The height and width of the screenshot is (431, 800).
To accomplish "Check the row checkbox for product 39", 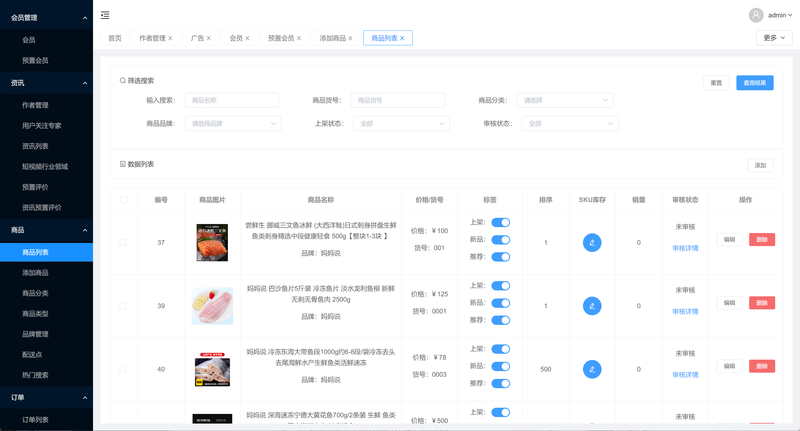I will [x=123, y=306].
